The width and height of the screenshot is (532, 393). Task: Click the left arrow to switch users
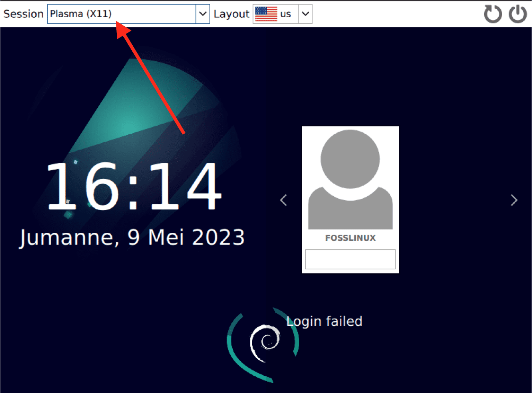pyautogui.click(x=283, y=200)
